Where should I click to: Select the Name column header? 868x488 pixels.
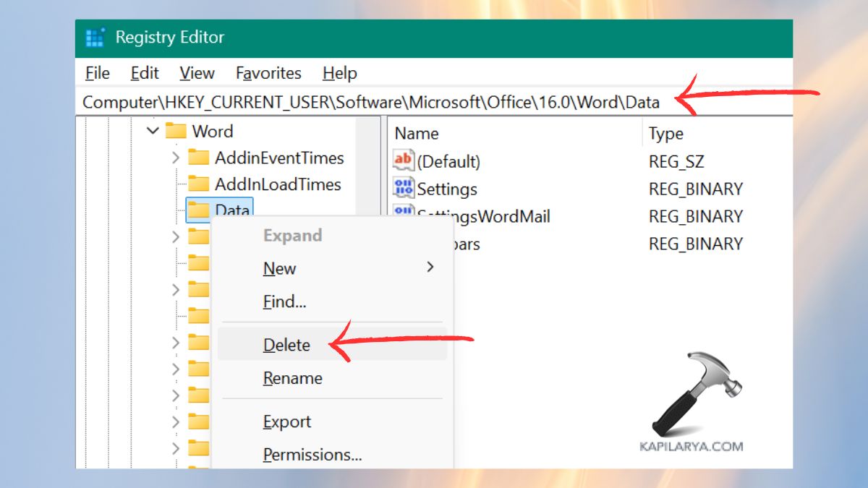pyautogui.click(x=416, y=133)
